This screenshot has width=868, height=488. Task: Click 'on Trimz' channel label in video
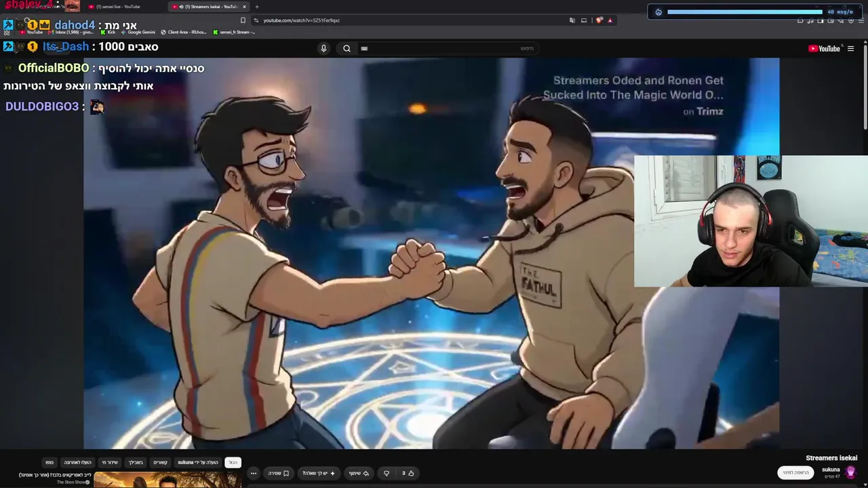click(x=703, y=112)
